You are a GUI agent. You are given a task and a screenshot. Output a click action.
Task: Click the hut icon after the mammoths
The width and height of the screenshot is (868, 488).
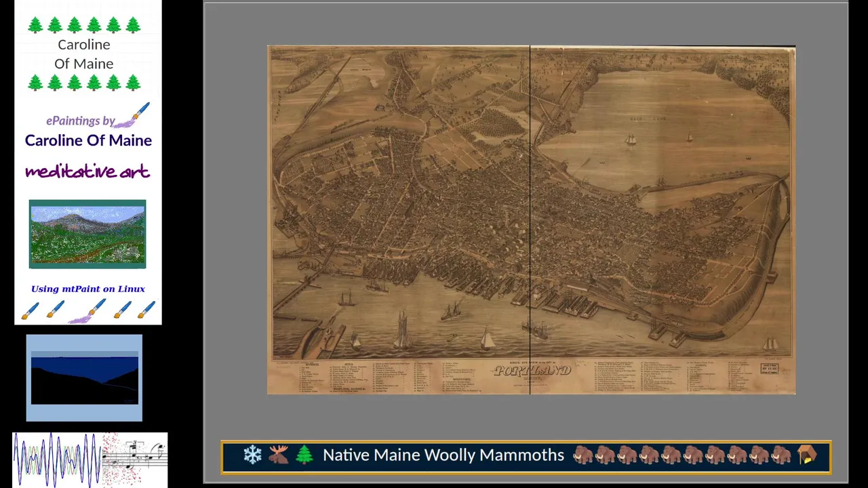coord(807,455)
